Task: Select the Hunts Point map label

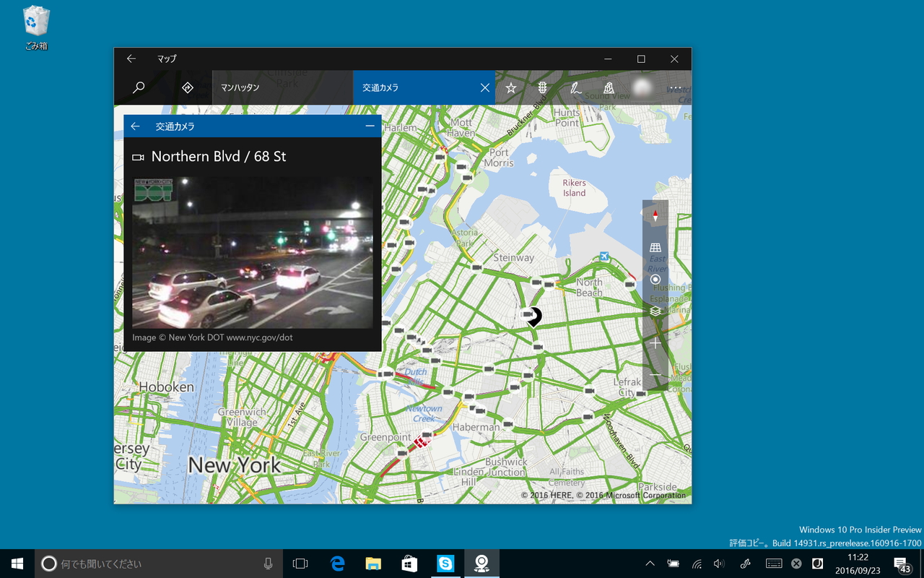Action: tap(567, 118)
